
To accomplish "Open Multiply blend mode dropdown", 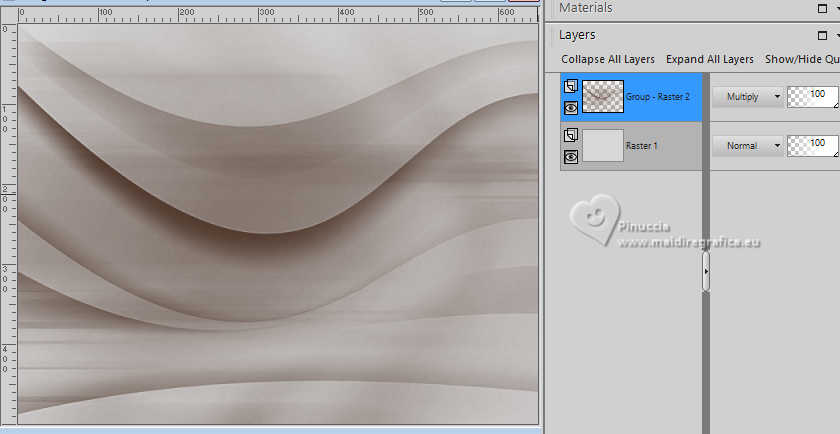I will [x=746, y=97].
